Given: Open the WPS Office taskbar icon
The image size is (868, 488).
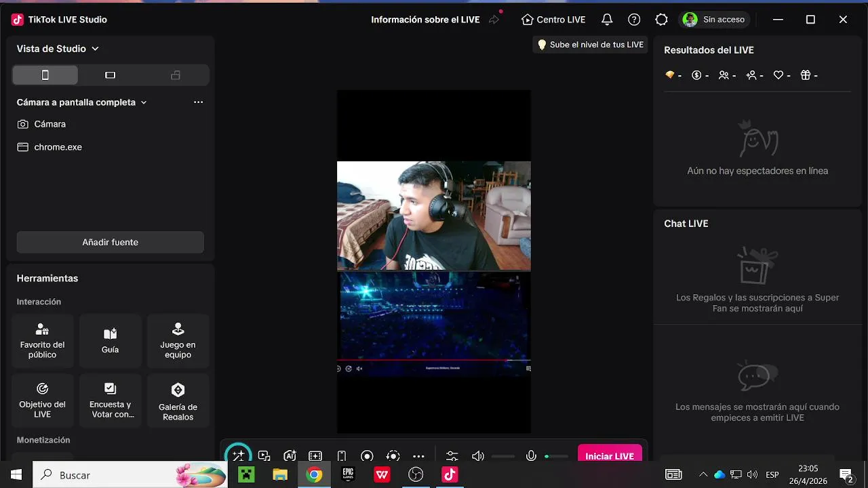Looking at the screenshot, I should click(x=382, y=475).
